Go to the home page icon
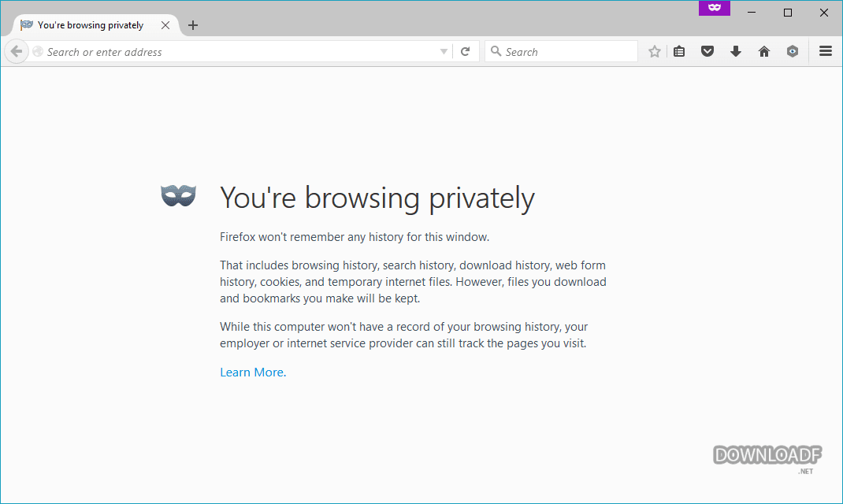Screen dimensions: 843x504 [x=764, y=52]
